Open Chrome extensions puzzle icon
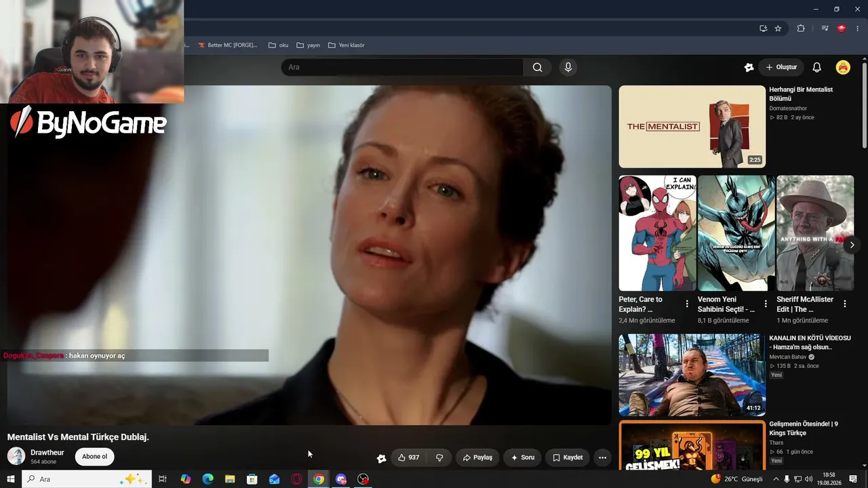This screenshot has width=868, height=488. pos(801,28)
